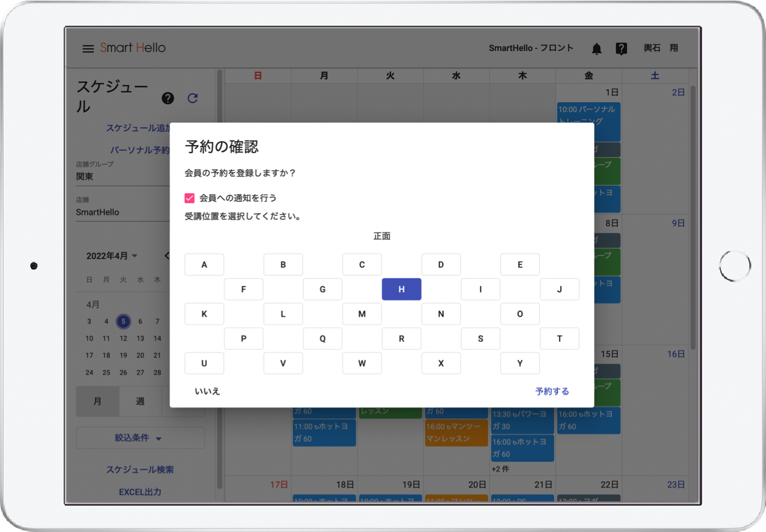Click the Smart Hello logo
This screenshot has width=766, height=532.
[x=133, y=48]
